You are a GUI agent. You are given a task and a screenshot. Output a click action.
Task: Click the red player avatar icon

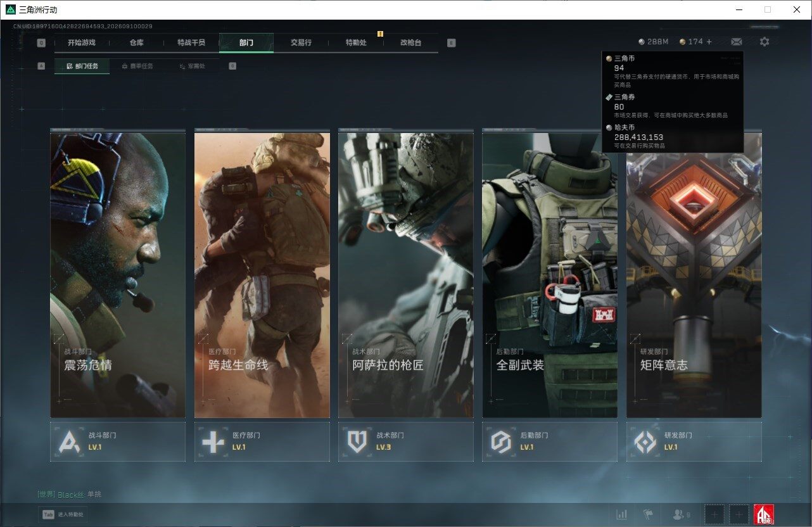(x=763, y=515)
